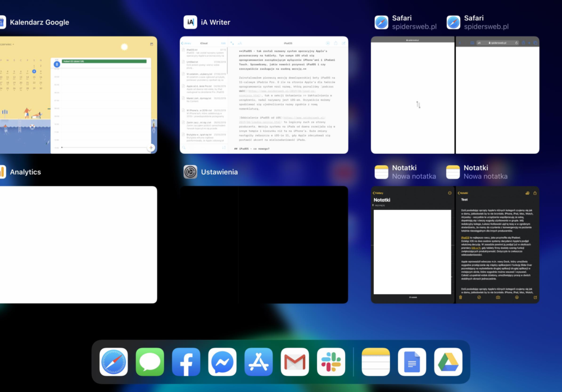Tap the compose new note icon in Notatki
The width and height of the screenshot is (562, 392).
tap(535, 297)
